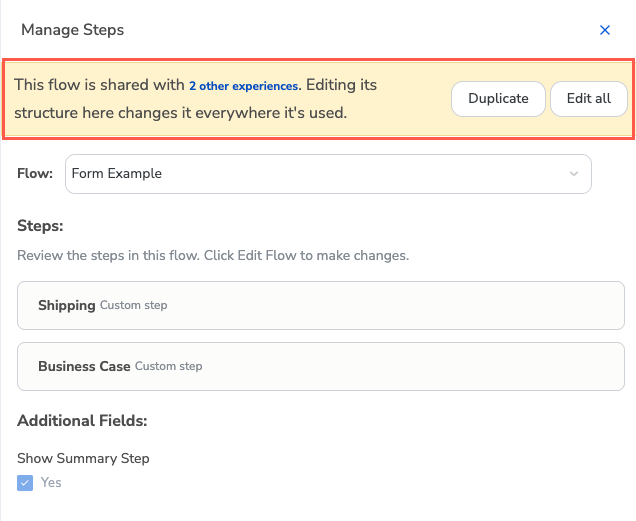The height and width of the screenshot is (521, 636).
Task: Open the '2 other experiences' link
Action: [243, 86]
